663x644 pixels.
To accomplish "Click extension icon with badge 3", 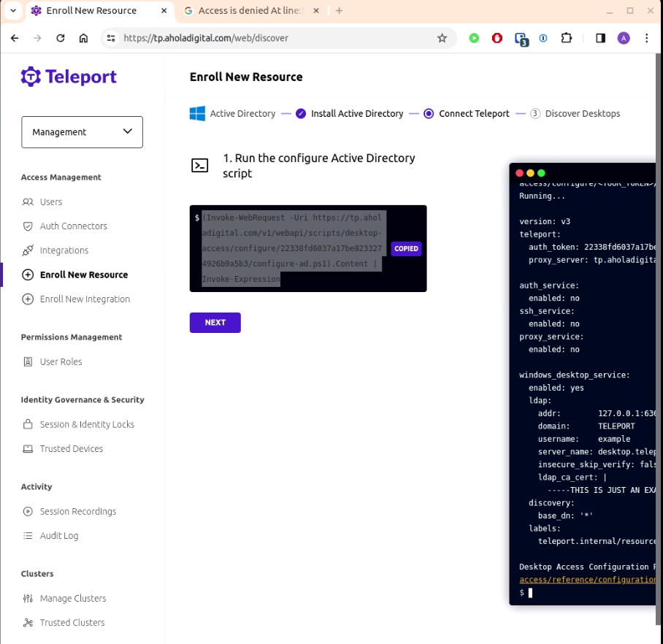I will coord(521,39).
